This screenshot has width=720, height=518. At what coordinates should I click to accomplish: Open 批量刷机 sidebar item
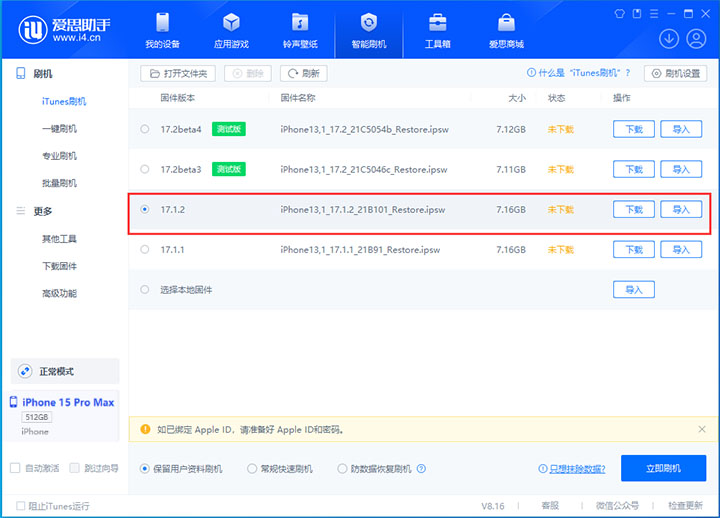click(59, 183)
